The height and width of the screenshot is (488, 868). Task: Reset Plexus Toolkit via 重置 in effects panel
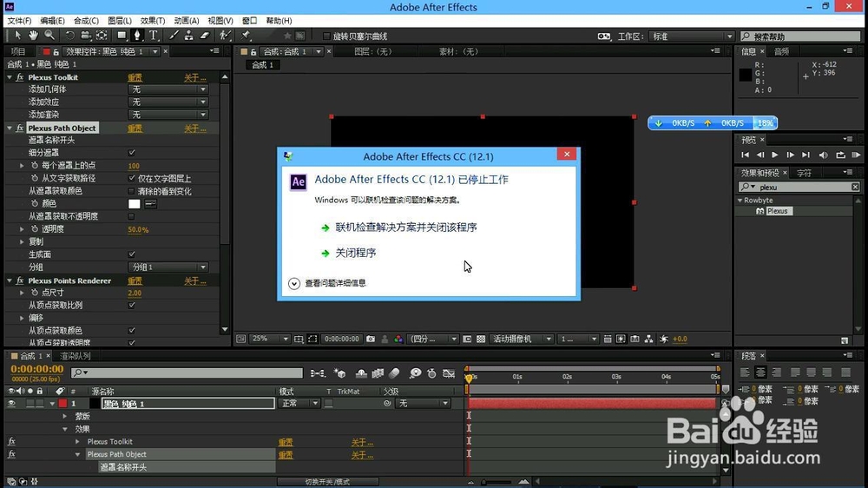tap(135, 77)
